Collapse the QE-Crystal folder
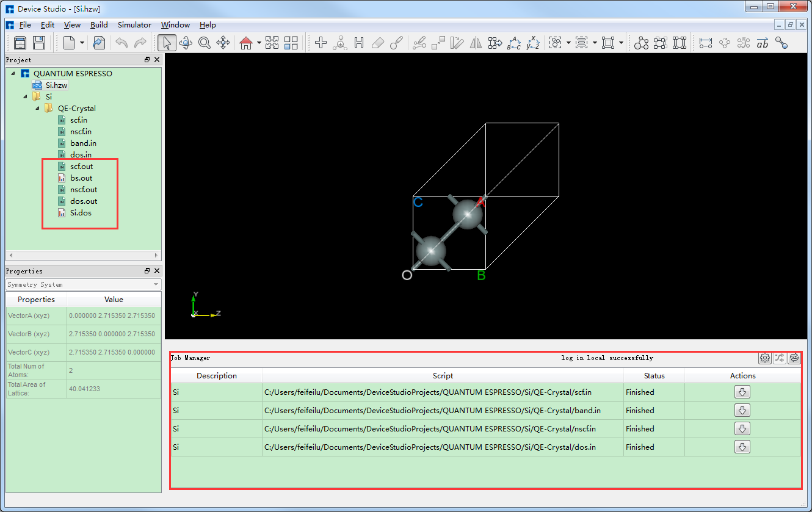Viewport: 812px width, 512px height. pyautogui.click(x=37, y=108)
